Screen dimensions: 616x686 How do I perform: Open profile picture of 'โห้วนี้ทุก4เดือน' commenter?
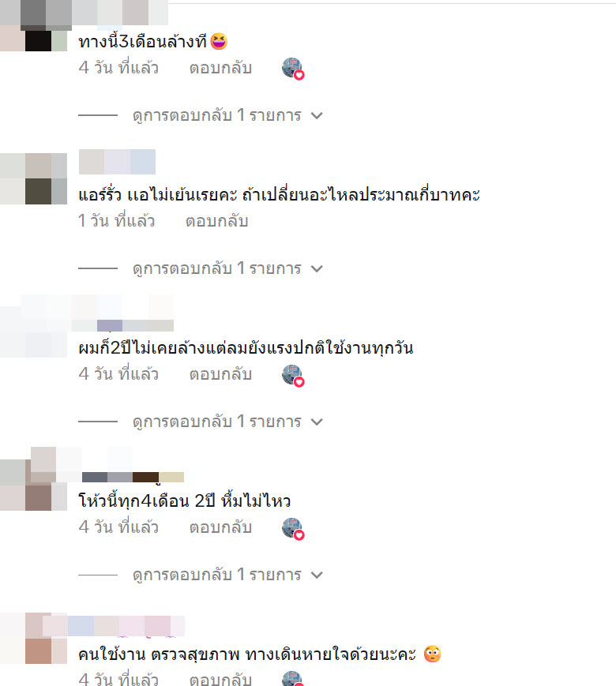34,485
